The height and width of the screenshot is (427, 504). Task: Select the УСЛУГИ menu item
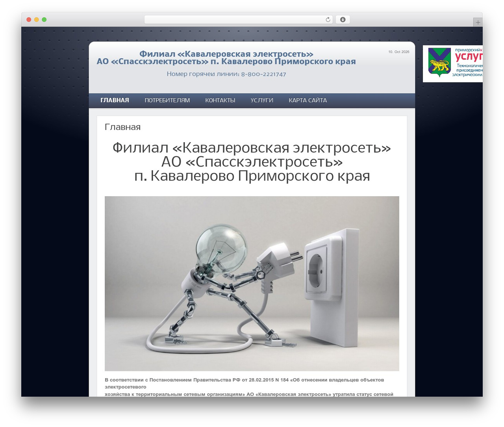click(x=262, y=100)
